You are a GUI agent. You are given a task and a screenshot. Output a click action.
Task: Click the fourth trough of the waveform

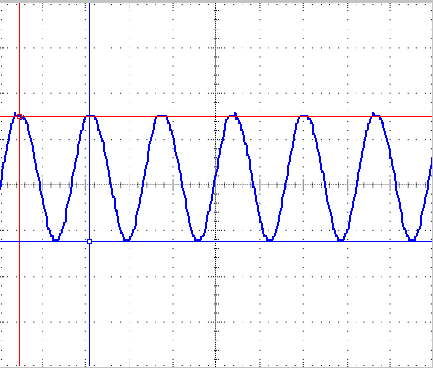click(x=270, y=239)
